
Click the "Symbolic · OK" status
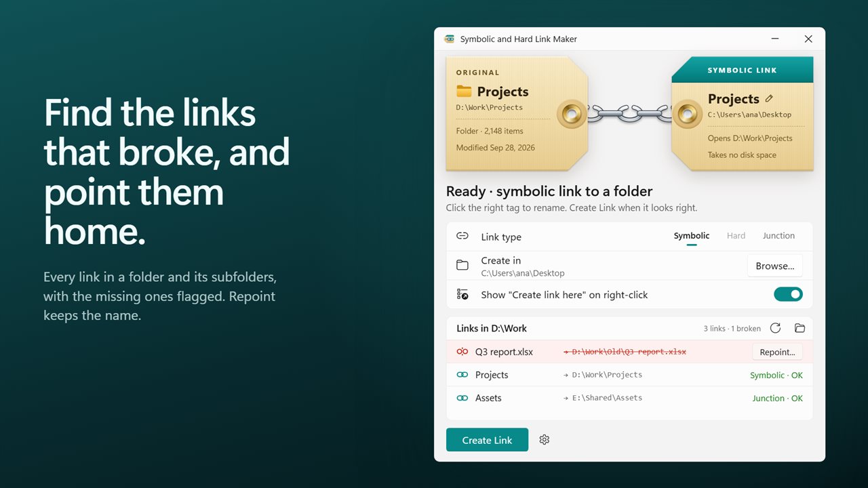tap(776, 375)
